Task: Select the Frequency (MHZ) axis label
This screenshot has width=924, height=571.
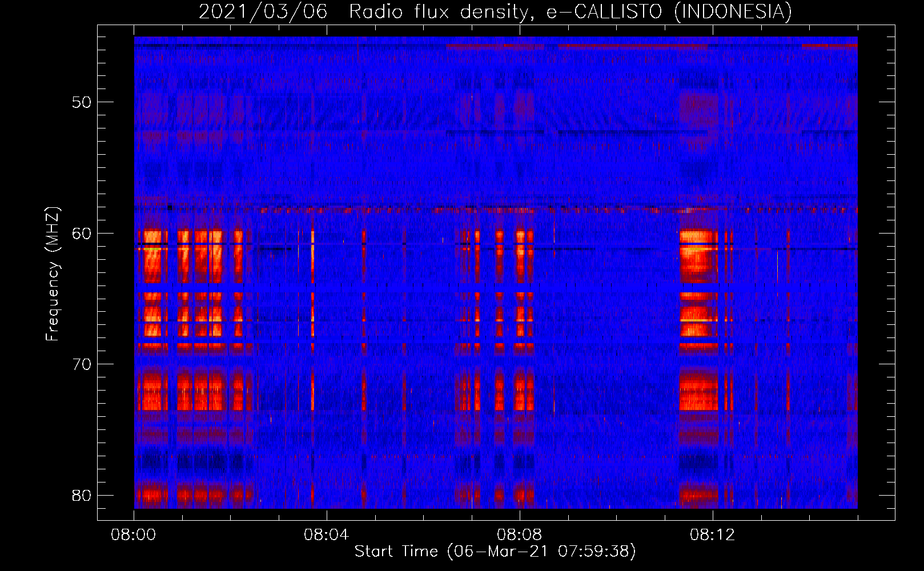Action: 52,274
